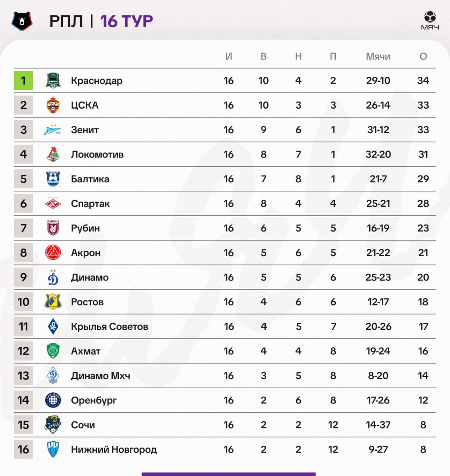Select the Сочи team logo
Image resolution: width=450 pixels, height=476 pixels.
pos(53,425)
